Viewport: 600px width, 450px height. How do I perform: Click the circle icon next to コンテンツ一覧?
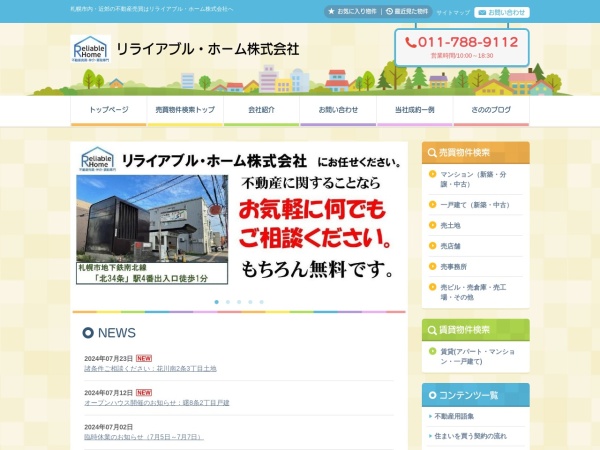pos(432,395)
